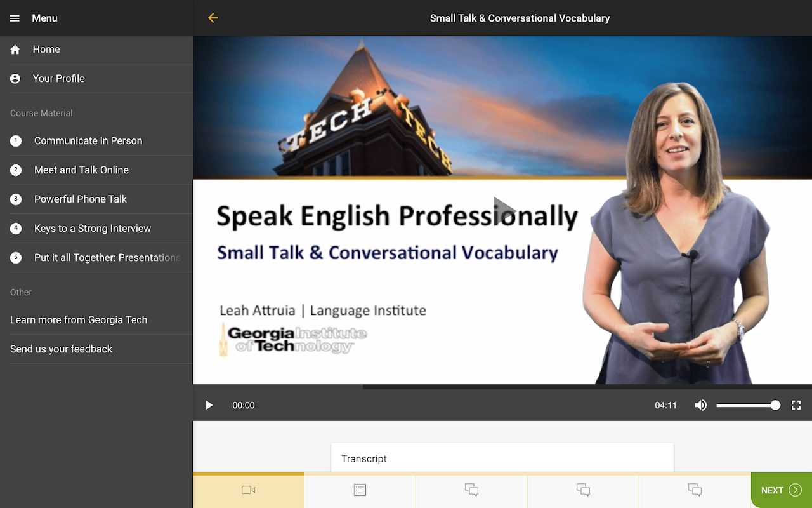Click the video title in header
The width and height of the screenshot is (812, 508).
pyautogui.click(x=520, y=18)
